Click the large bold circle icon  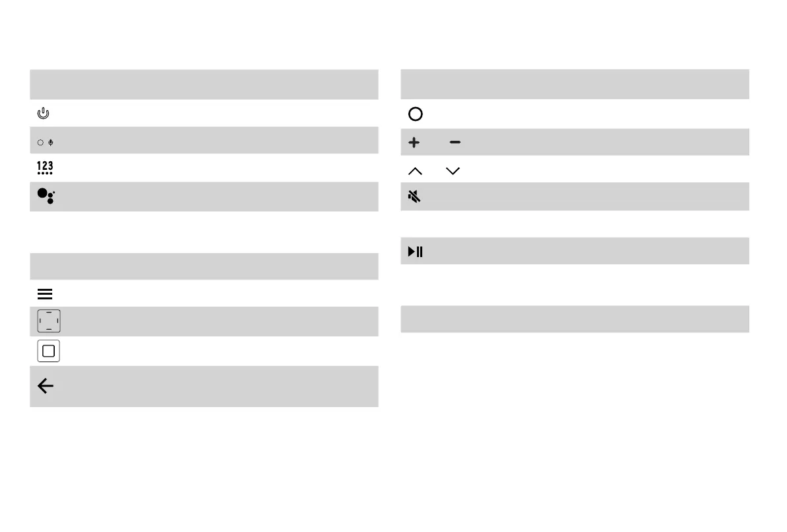pyautogui.click(x=415, y=114)
